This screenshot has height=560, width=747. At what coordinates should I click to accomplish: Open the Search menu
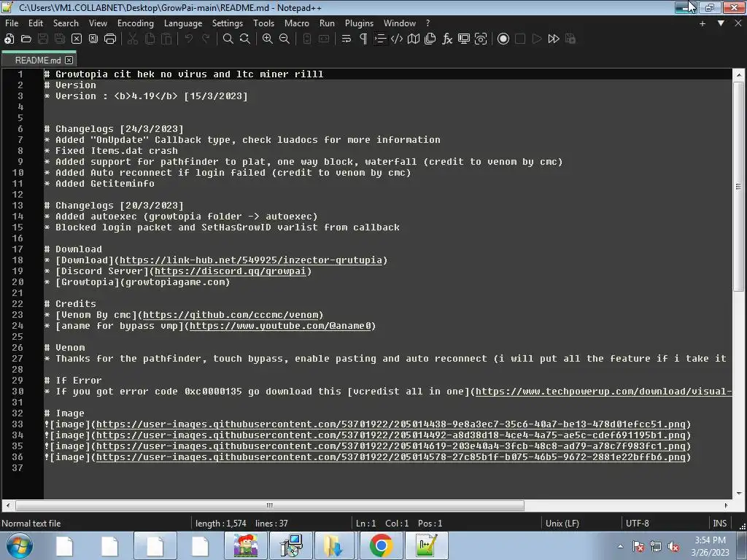[x=66, y=23]
